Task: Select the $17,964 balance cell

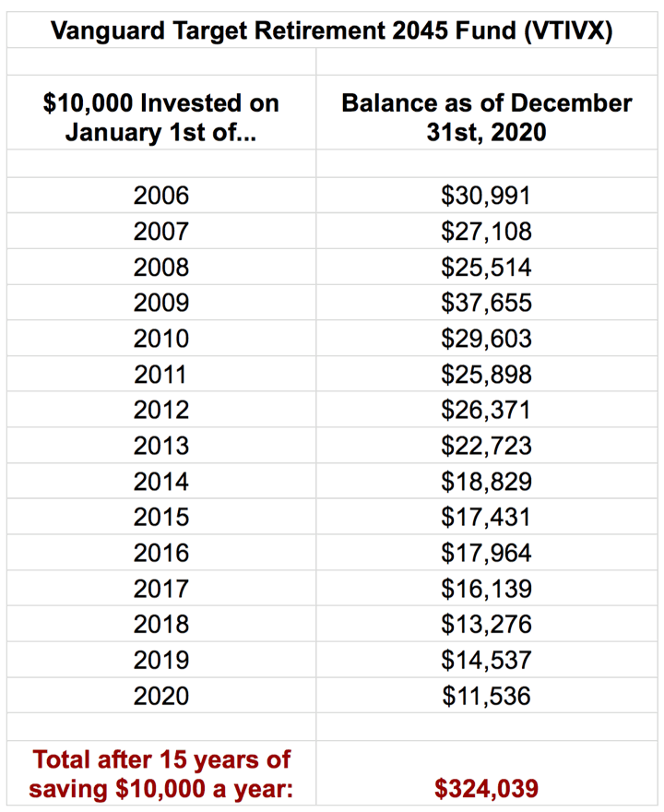Action: [x=487, y=553]
